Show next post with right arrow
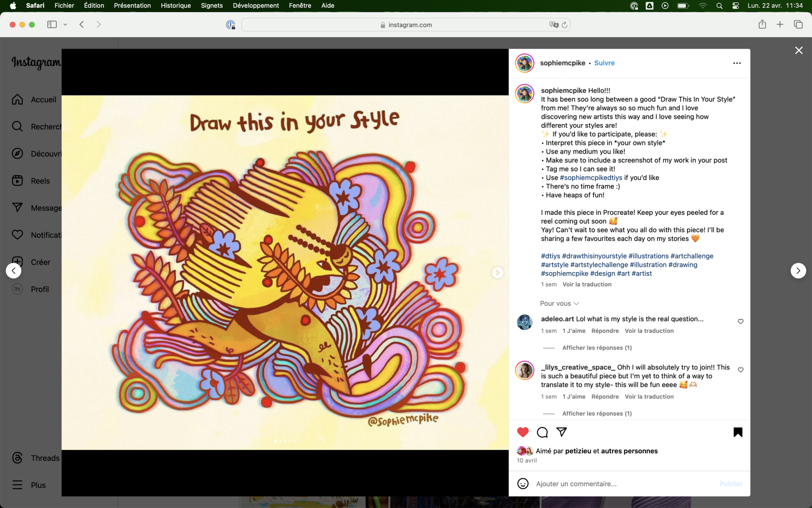The width and height of the screenshot is (812, 508). click(798, 271)
